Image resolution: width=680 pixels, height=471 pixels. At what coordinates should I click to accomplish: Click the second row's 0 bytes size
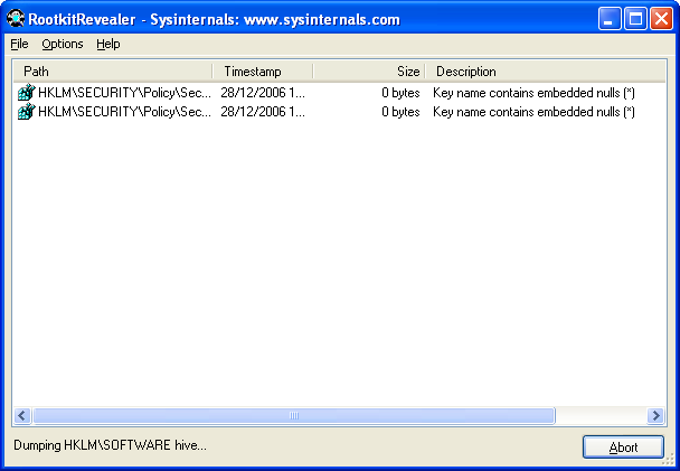(401, 112)
